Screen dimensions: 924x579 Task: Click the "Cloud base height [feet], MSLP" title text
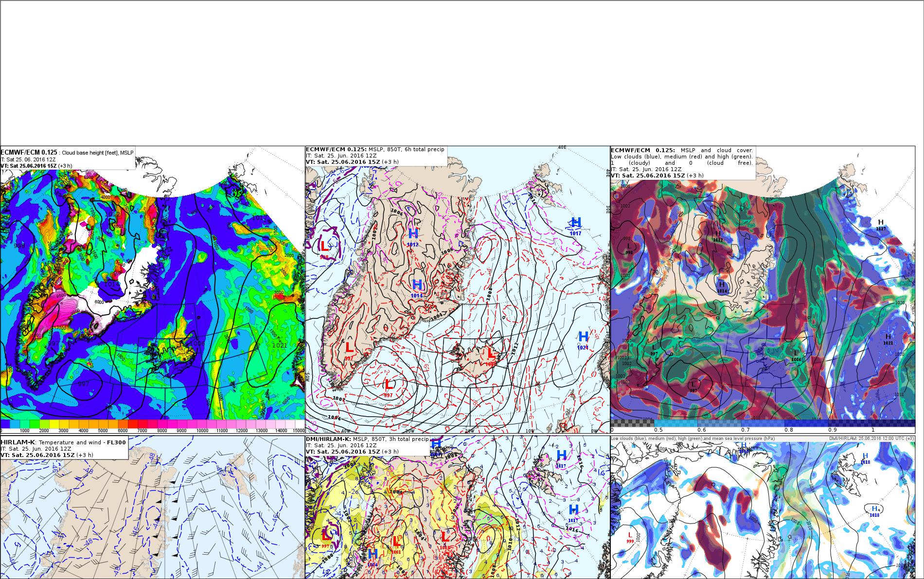[x=98, y=153]
